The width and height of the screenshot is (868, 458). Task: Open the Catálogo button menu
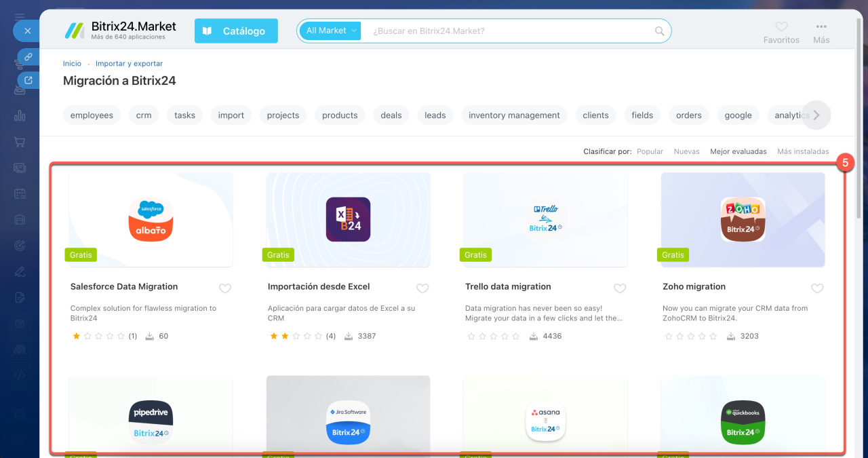point(236,31)
